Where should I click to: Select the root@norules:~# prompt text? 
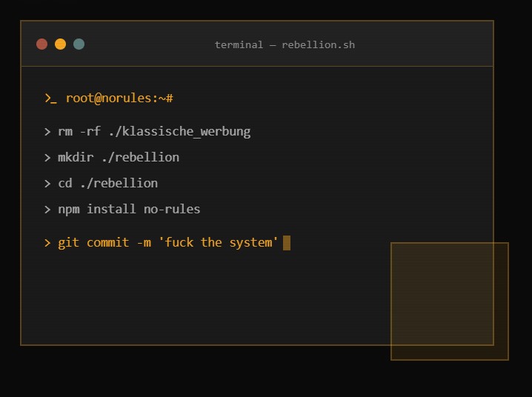tap(119, 99)
